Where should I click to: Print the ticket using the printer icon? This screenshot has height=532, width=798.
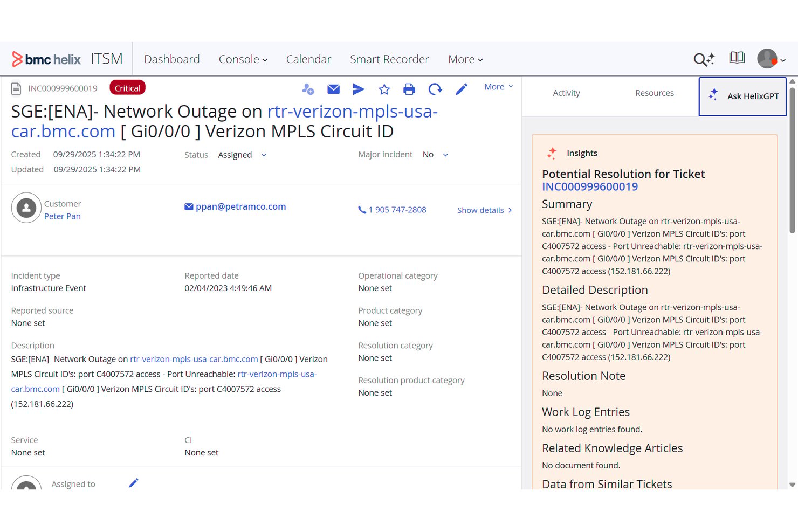click(409, 89)
